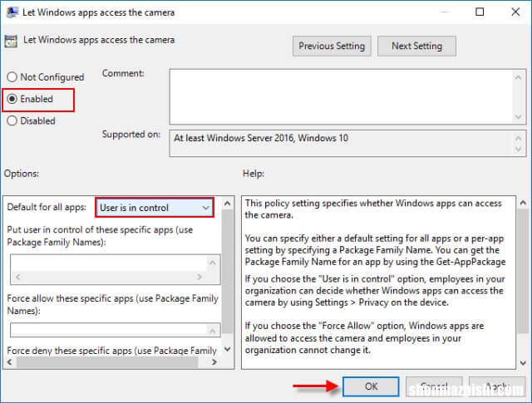Click the policy setting icon beside the heading
532x403 pixels.
tap(11, 41)
